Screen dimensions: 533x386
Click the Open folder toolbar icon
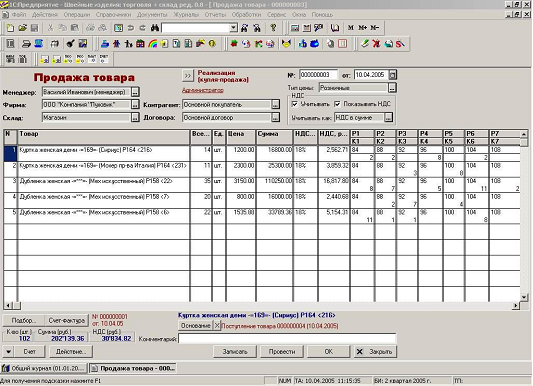pos(23,28)
